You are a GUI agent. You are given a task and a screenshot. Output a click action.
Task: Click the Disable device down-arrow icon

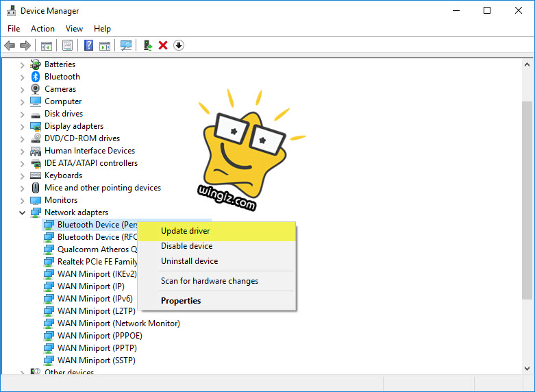pyautogui.click(x=178, y=45)
